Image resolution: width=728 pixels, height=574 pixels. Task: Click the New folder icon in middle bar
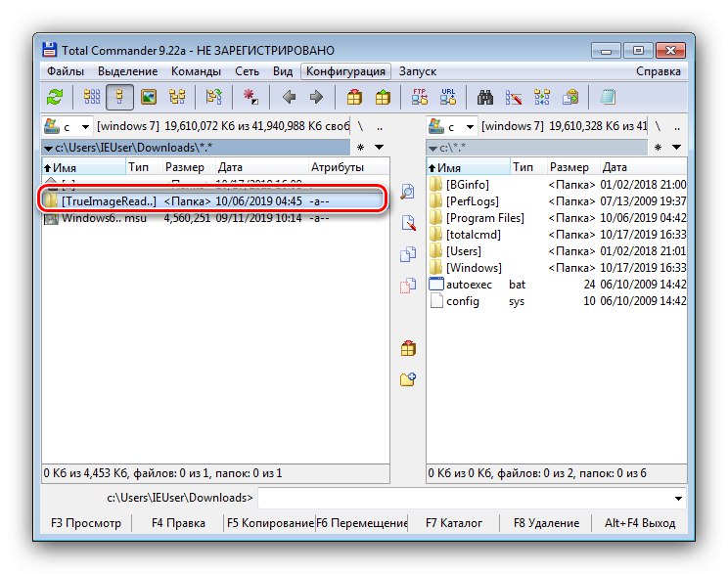408,379
